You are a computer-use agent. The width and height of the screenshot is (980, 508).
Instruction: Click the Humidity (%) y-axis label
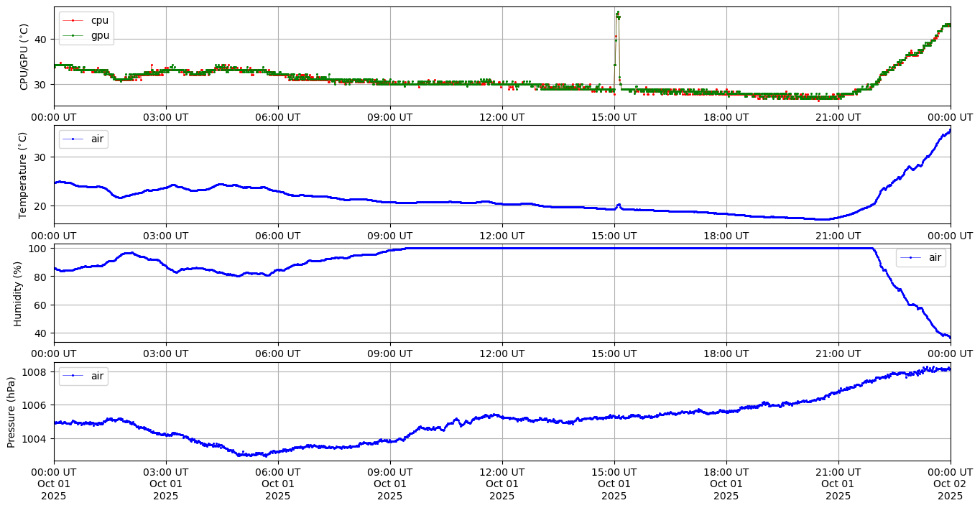click(18, 293)
